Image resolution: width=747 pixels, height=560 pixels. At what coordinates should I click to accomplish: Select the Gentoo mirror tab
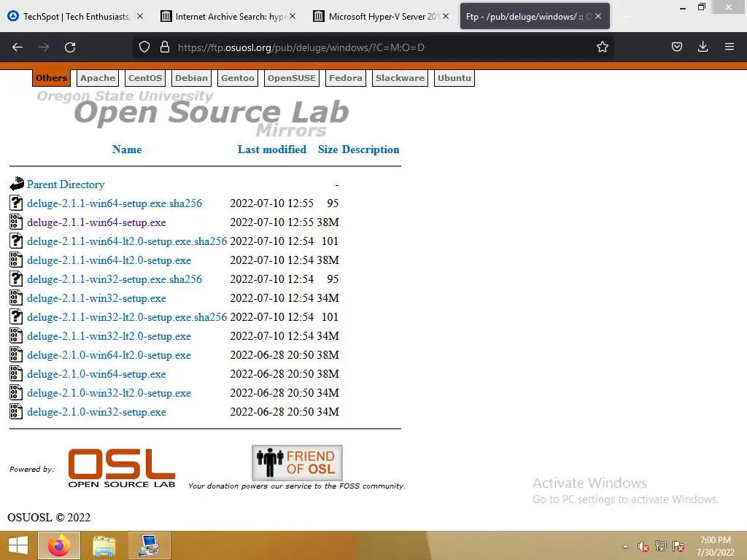pyautogui.click(x=238, y=78)
